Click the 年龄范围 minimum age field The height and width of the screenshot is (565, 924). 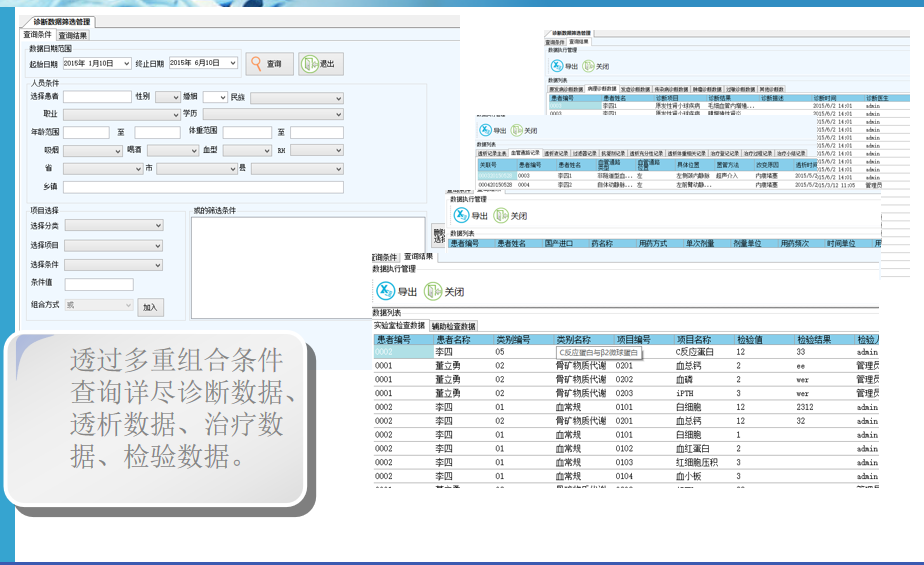[86, 133]
